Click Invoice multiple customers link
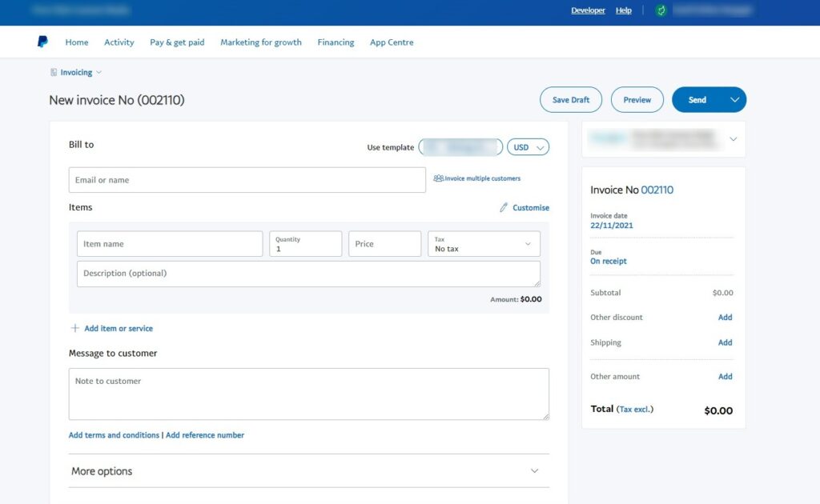This screenshot has width=820, height=504. coord(482,178)
